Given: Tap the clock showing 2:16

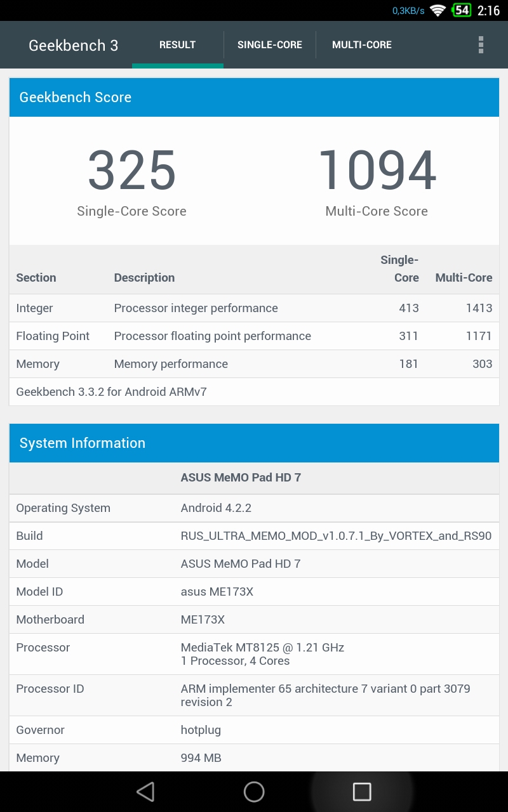Looking at the screenshot, I should 489,11.
